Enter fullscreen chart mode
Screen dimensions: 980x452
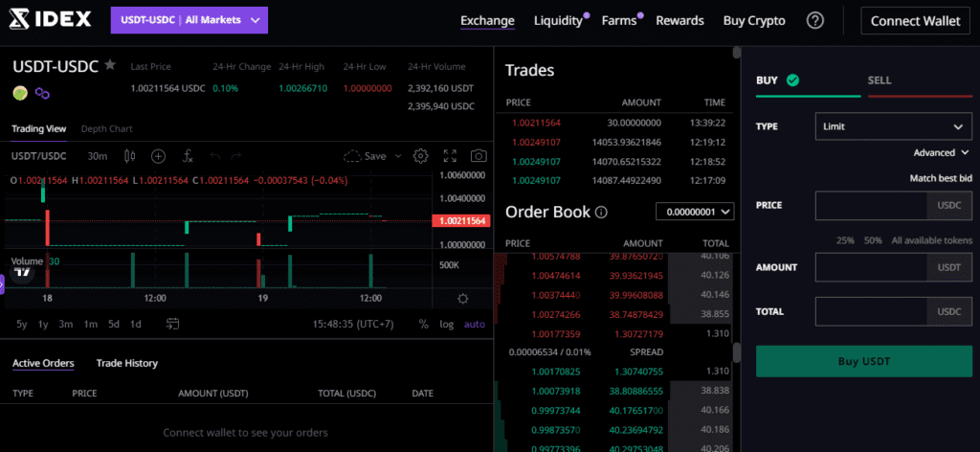(x=450, y=156)
